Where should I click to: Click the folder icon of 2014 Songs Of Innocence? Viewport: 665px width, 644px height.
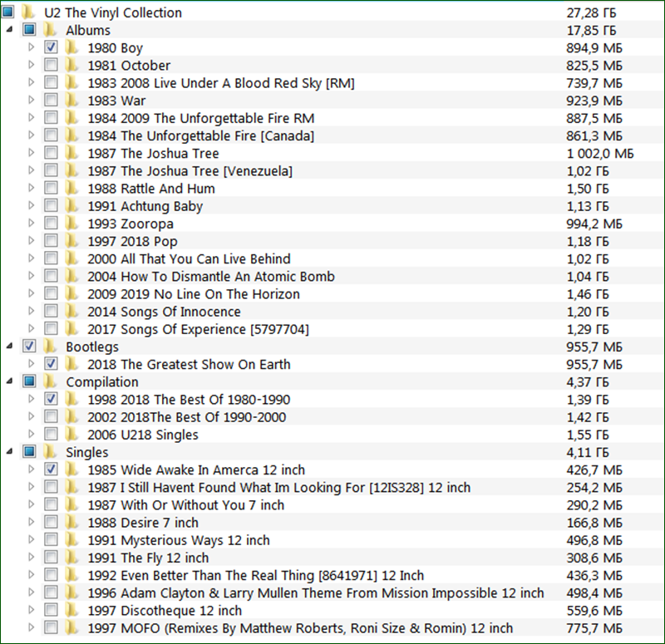[x=71, y=311]
